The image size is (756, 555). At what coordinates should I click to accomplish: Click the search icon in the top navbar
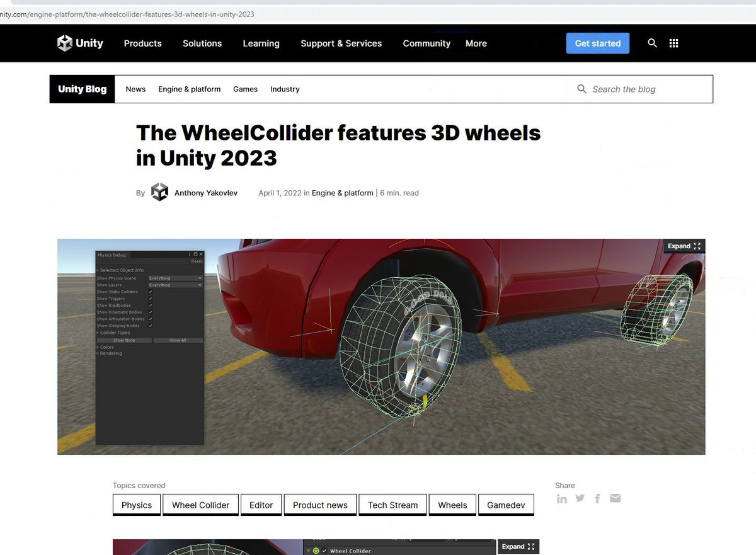coord(652,43)
